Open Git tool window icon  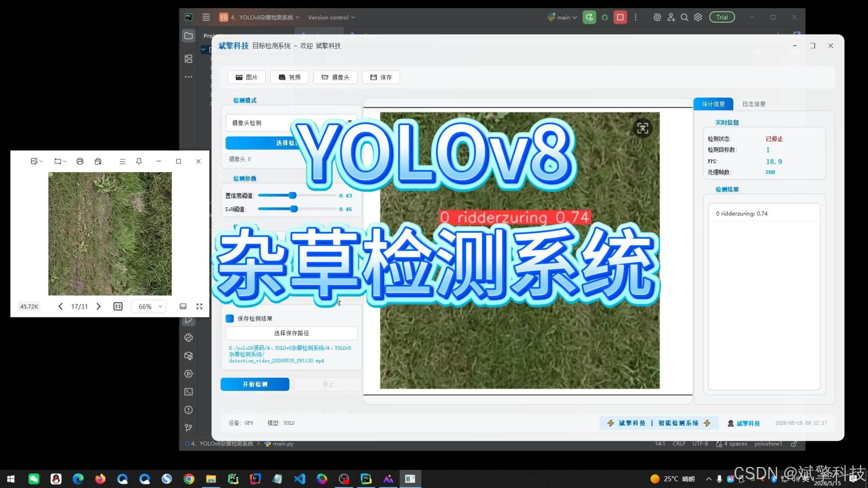click(189, 428)
